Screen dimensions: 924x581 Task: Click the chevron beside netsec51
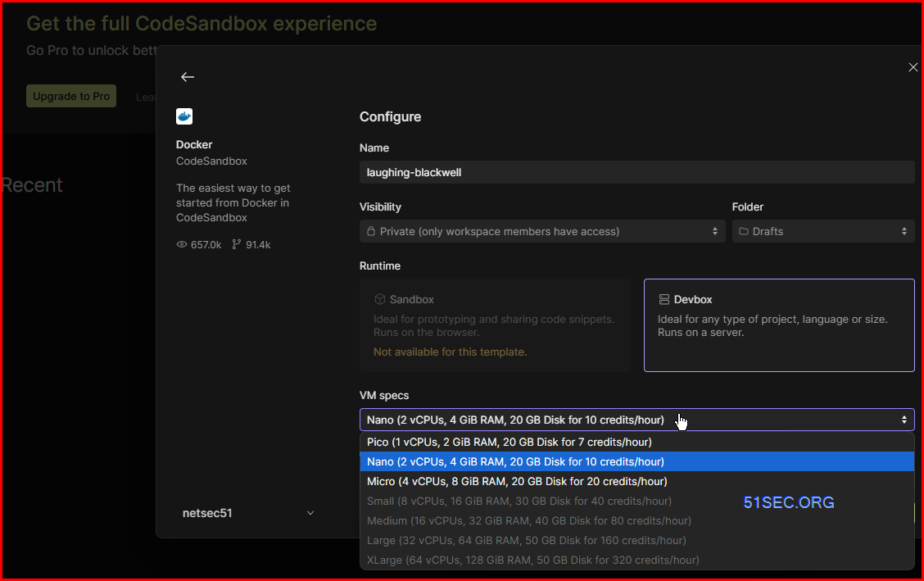click(310, 513)
